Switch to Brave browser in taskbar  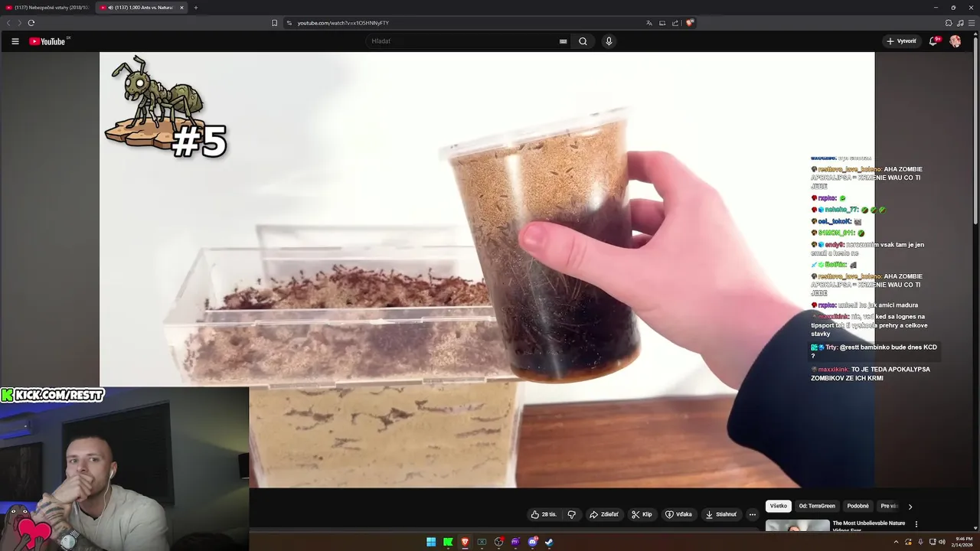click(465, 542)
